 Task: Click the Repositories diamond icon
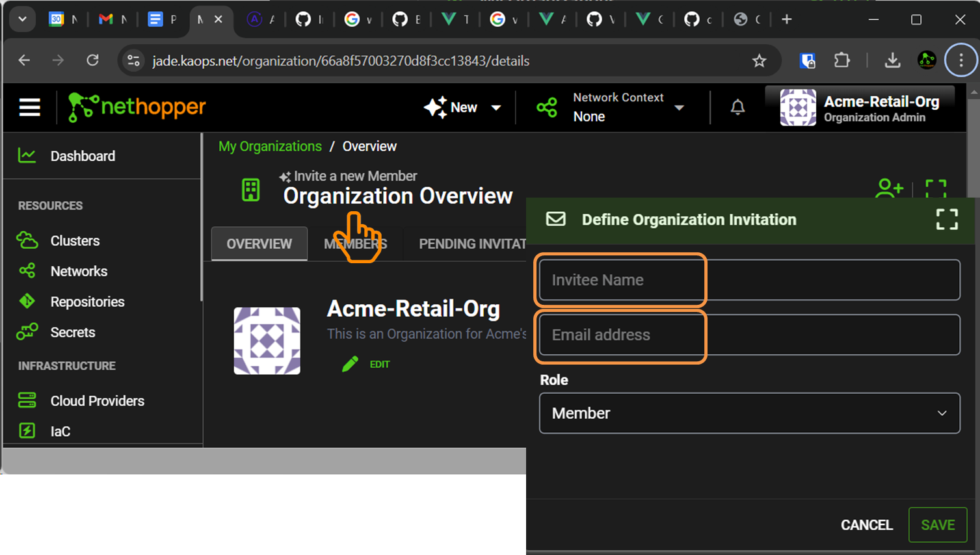(27, 302)
